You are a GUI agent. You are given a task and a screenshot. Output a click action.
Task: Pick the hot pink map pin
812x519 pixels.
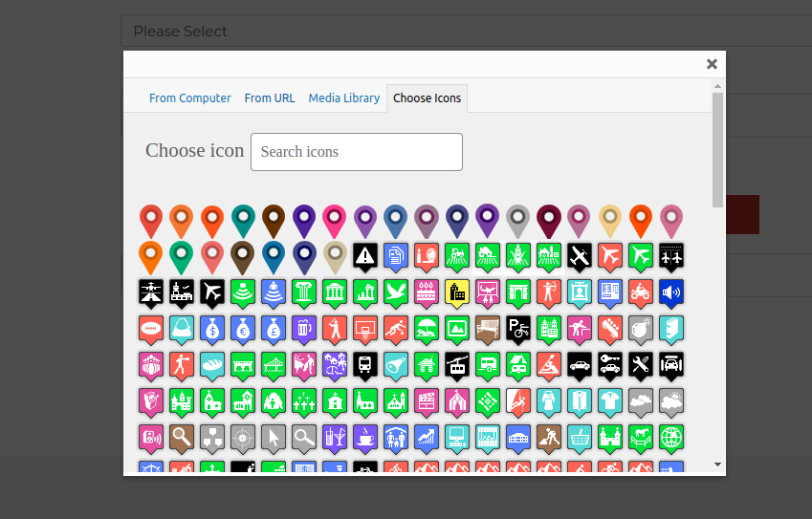[x=335, y=221]
